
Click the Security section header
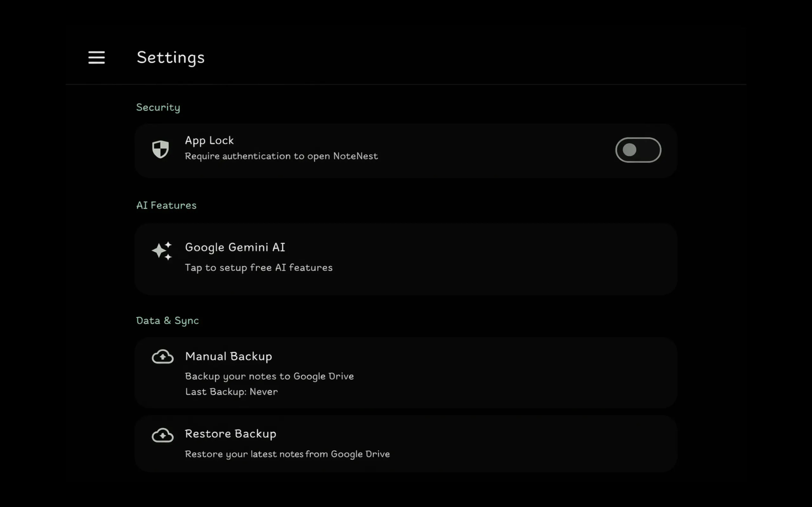click(158, 107)
